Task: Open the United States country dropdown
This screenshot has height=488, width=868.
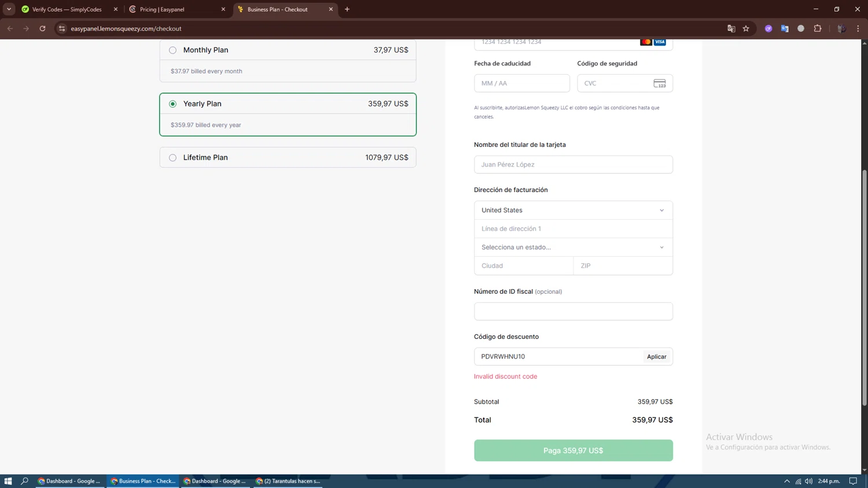Action: coord(573,210)
